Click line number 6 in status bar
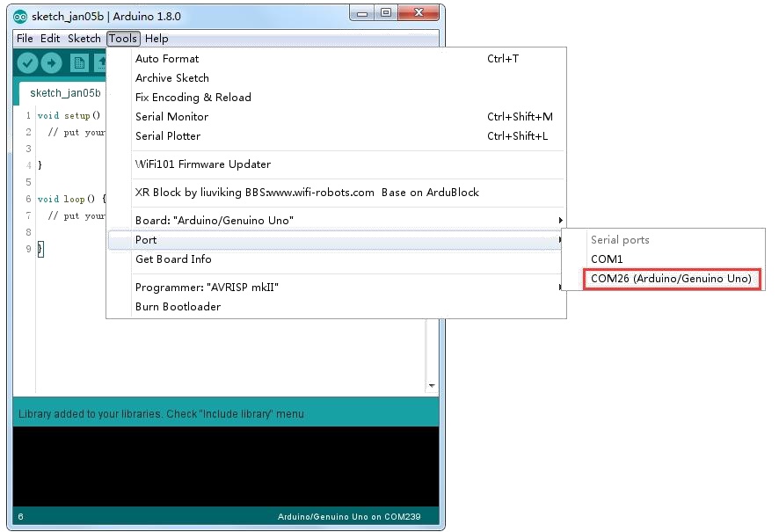This screenshot has width=779, height=532. tap(20, 516)
